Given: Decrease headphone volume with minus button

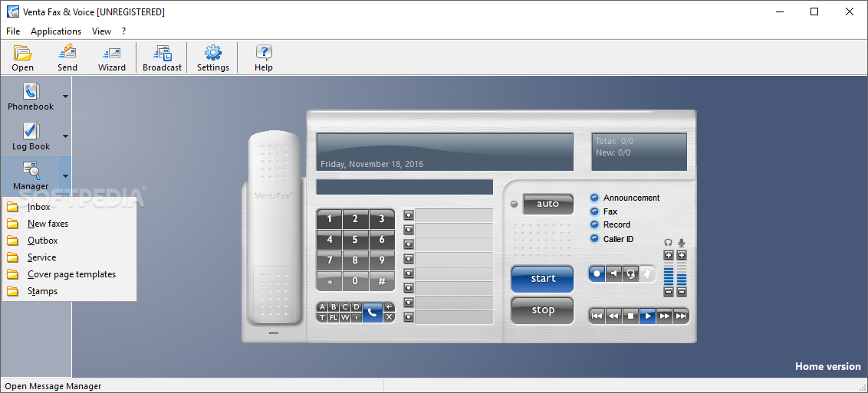Looking at the screenshot, I should click(x=668, y=291).
